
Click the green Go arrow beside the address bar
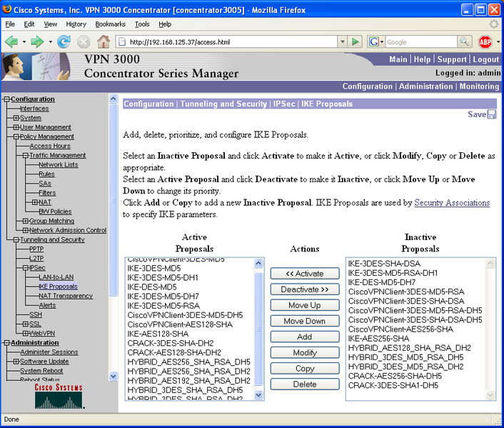[355, 42]
